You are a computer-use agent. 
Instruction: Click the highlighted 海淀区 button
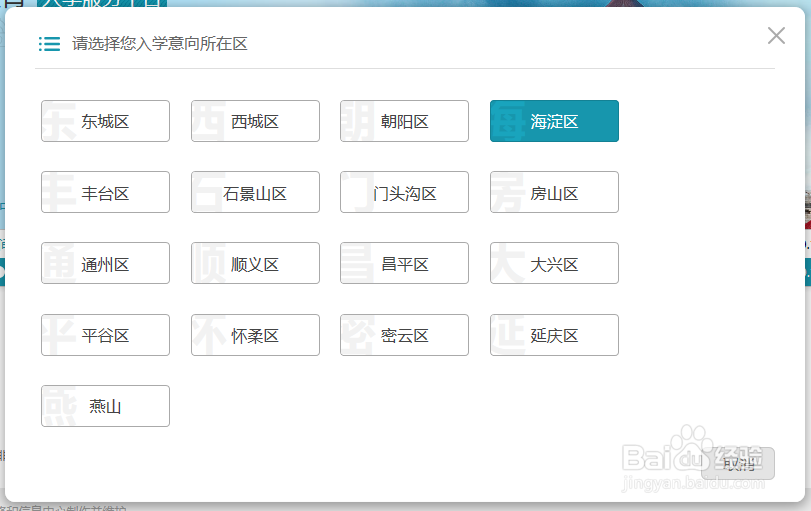point(554,121)
